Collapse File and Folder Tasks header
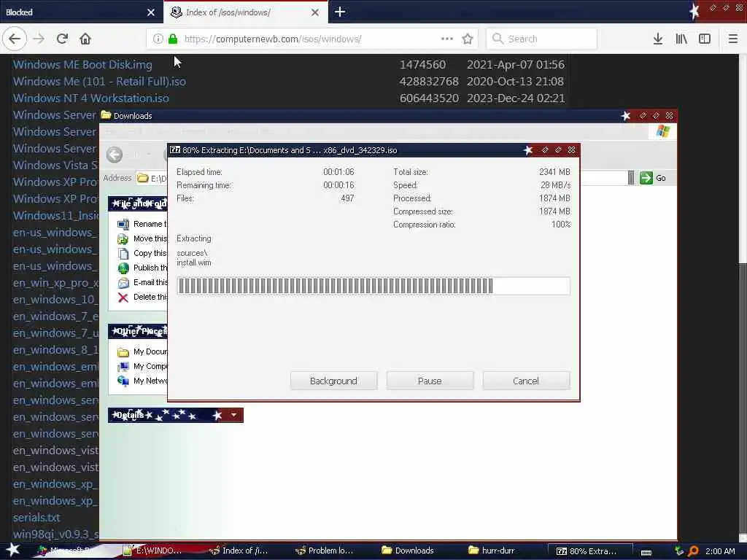Viewport: 747px width, 560px height. [138, 203]
